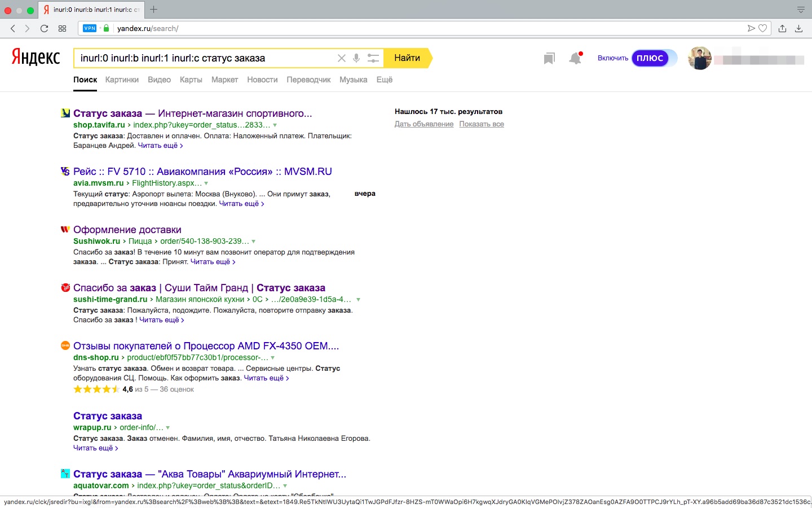Clear the search query with the X icon
Image resolution: width=812 pixels, height=508 pixels.
pyautogui.click(x=341, y=58)
